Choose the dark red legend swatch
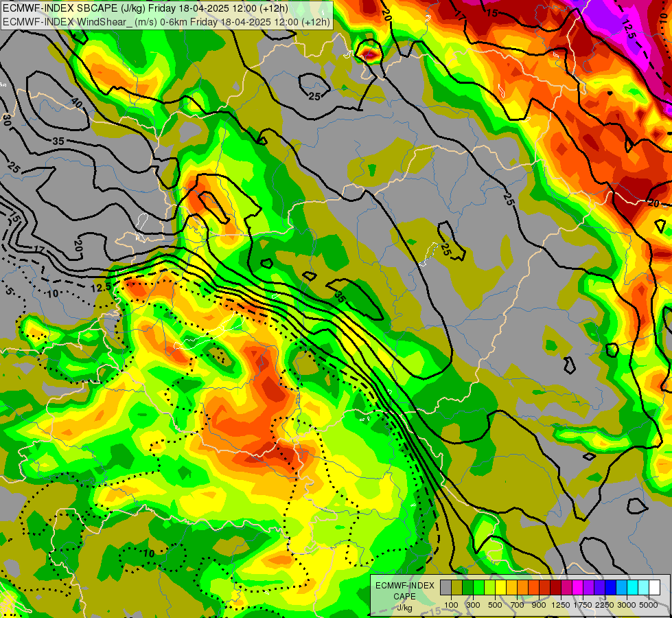672x618 pixels. [555, 588]
